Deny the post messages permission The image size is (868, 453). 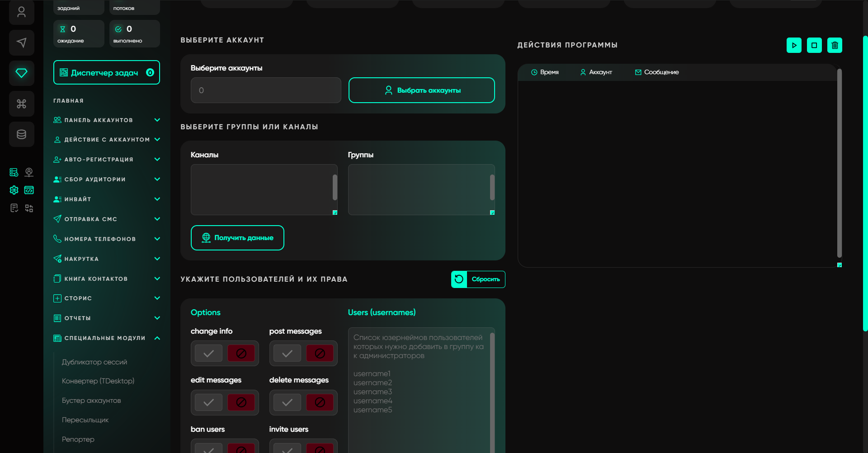tap(320, 354)
